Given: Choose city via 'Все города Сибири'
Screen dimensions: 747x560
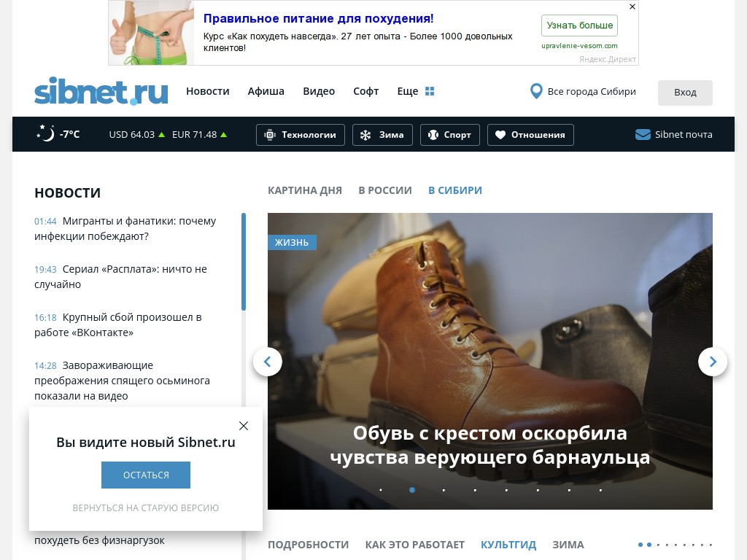Looking at the screenshot, I should [x=592, y=91].
